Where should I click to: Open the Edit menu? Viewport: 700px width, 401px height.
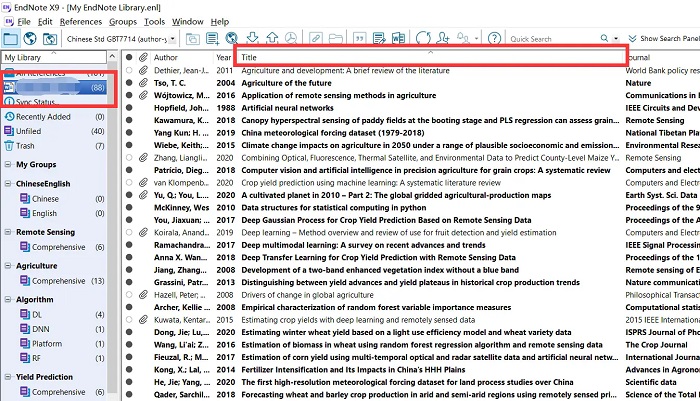tap(45, 21)
